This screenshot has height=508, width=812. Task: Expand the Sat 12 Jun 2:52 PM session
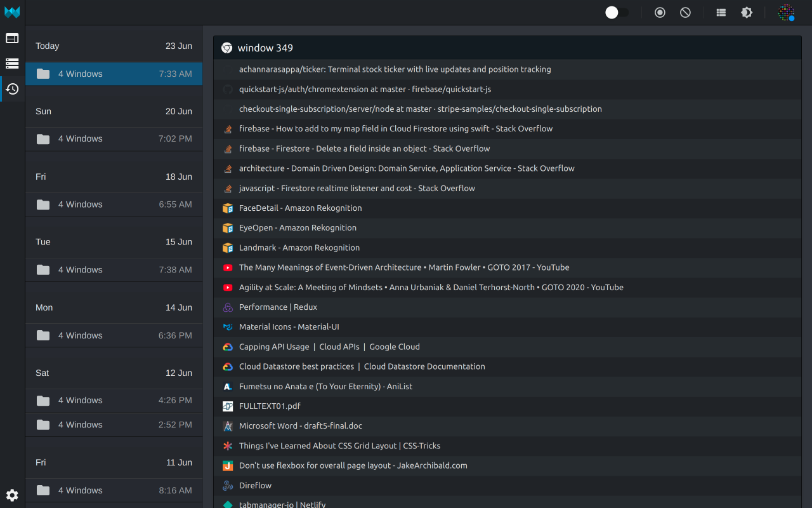[x=114, y=424]
